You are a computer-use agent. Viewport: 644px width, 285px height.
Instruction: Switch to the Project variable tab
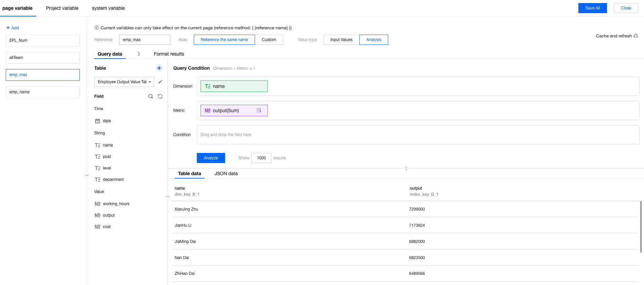(x=62, y=8)
